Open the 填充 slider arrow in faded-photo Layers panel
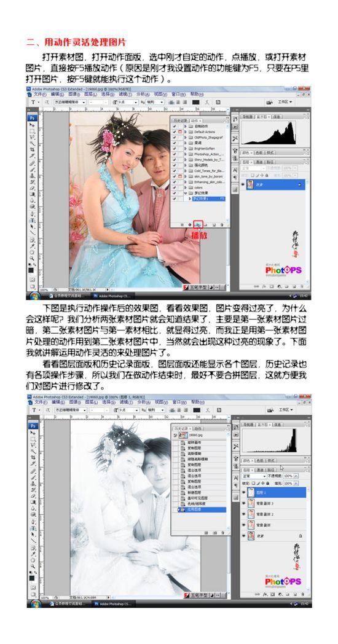 click(296, 484)
